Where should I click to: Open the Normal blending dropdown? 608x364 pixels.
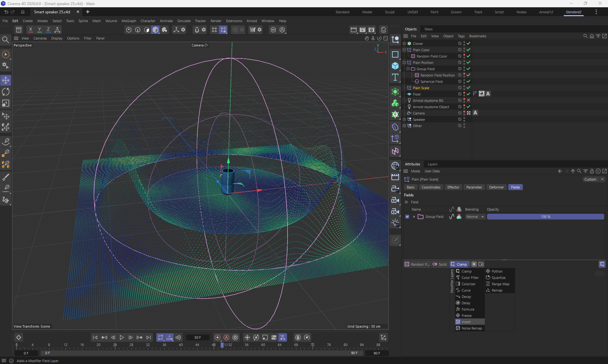[475, 217]
